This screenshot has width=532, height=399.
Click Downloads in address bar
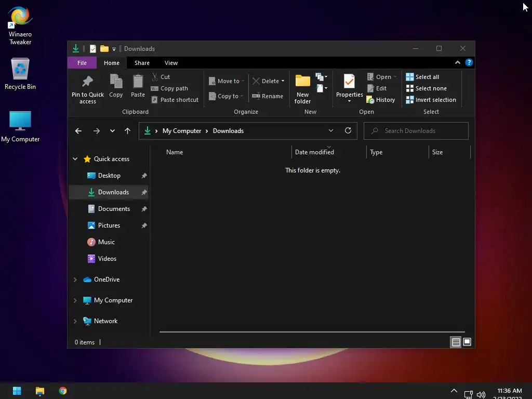pyautogui.click(x=228, y=131)
